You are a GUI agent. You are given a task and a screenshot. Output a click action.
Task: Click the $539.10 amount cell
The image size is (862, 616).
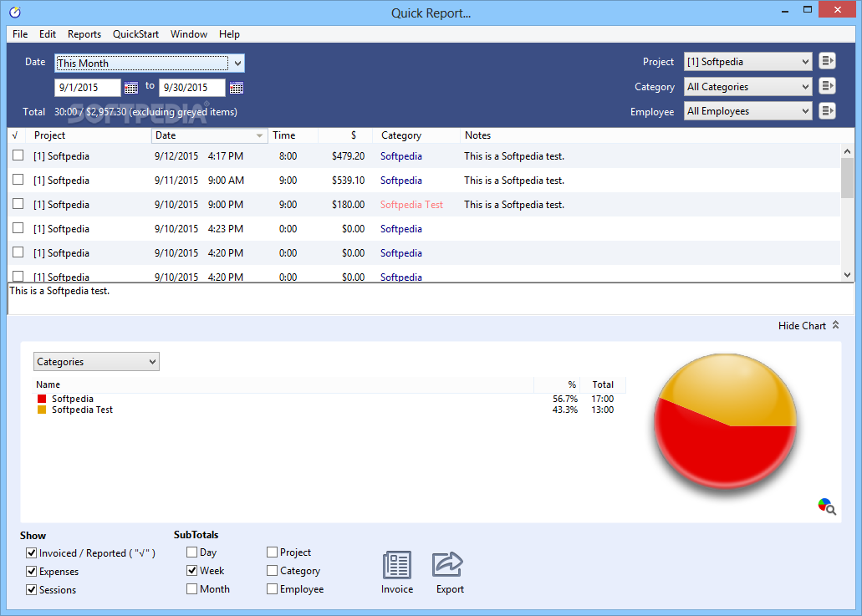(348, 181)
